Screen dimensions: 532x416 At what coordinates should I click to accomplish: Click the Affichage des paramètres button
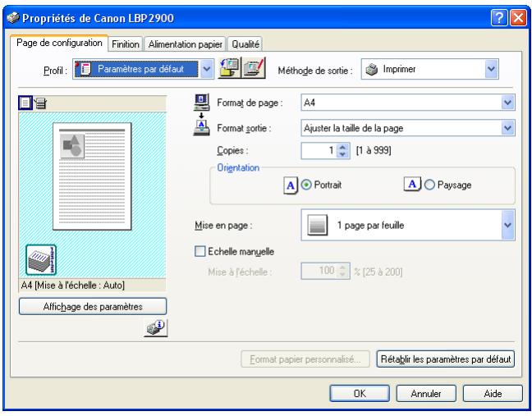(93, 307)
